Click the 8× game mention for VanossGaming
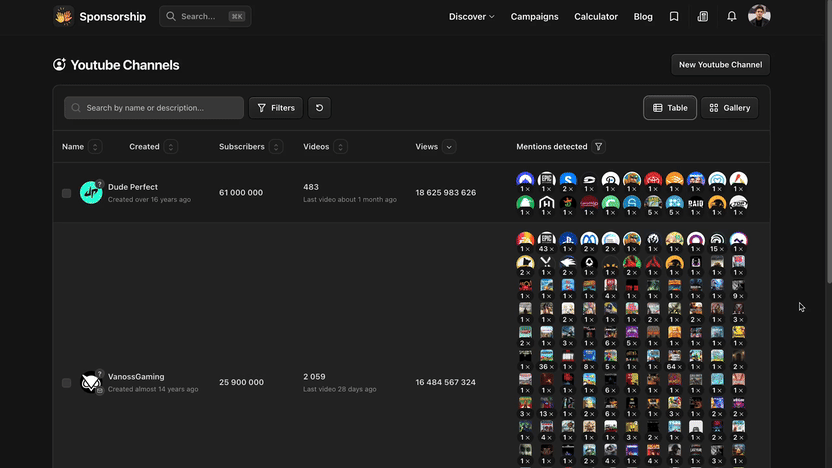This screenshot has height=468, width=832. click(x=589, y=358)
